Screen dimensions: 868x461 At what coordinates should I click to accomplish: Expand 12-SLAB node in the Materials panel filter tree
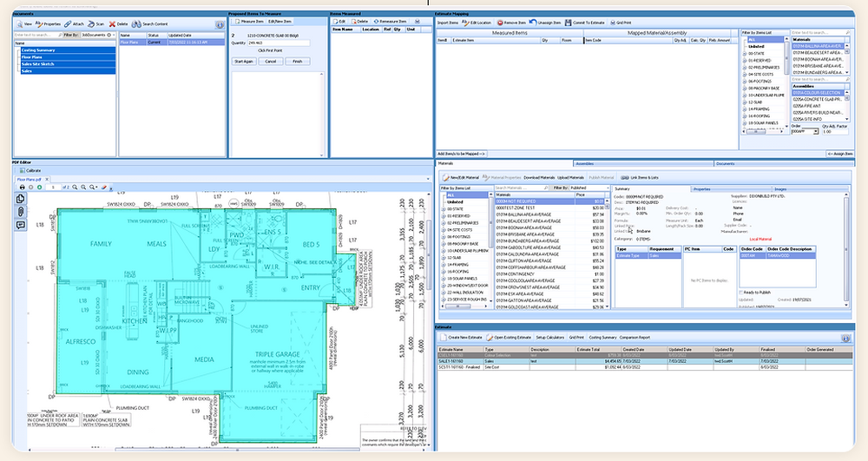click(x=444, y=258)
